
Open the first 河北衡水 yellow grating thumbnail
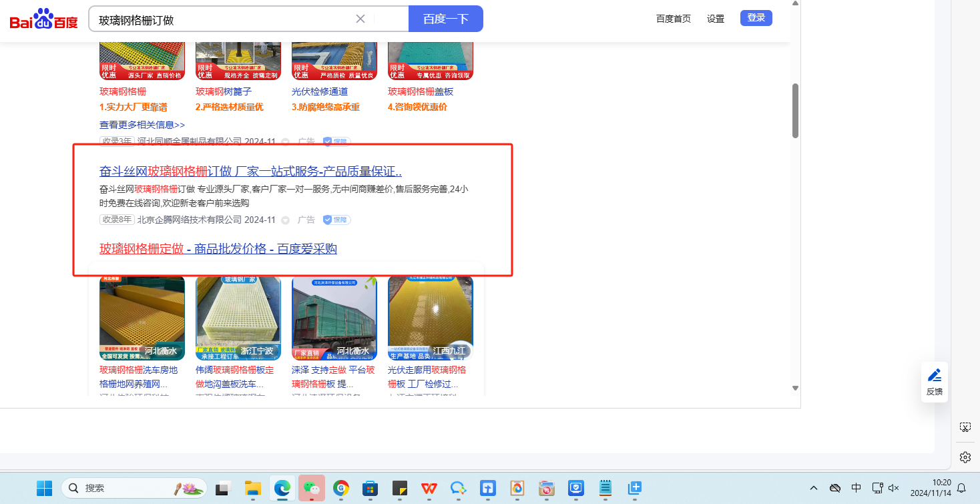click(142, 318)
